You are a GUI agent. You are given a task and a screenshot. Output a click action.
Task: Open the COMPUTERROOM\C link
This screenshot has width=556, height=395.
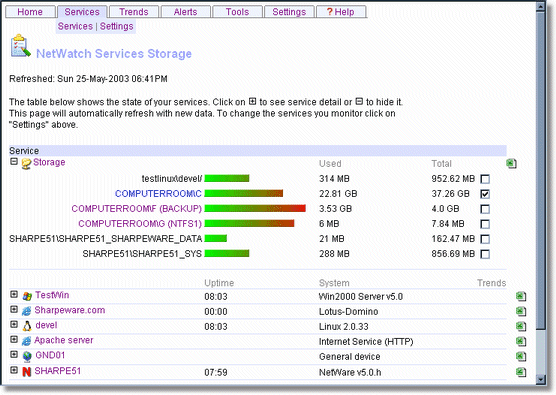coord(158,194)
